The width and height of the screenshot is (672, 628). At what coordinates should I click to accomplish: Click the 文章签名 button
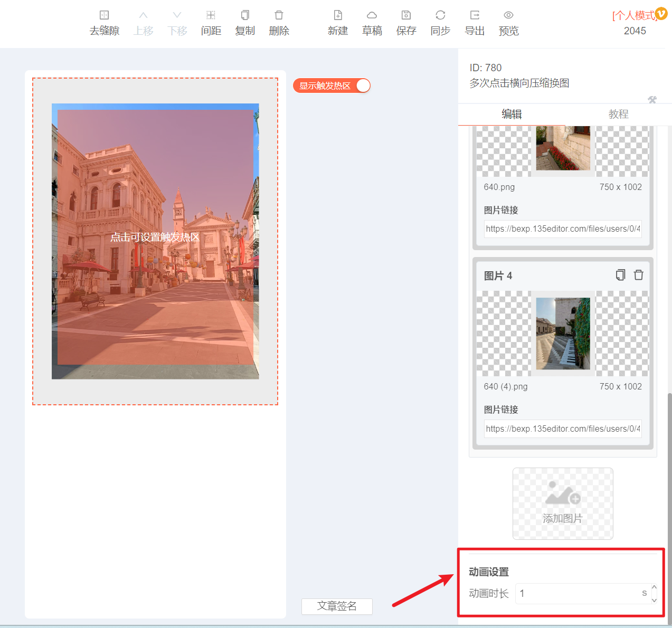pos(337,606)
